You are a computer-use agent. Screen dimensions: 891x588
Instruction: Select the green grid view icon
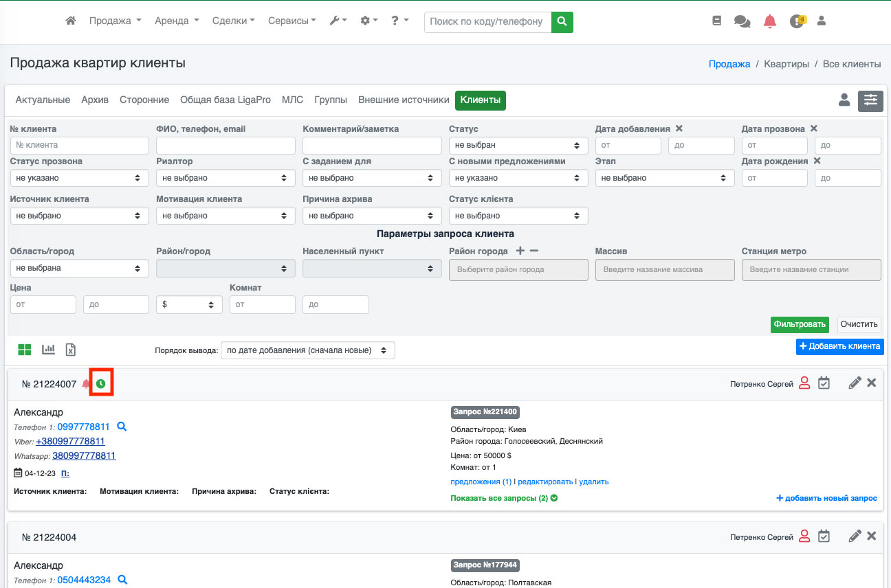click(25, 350)
